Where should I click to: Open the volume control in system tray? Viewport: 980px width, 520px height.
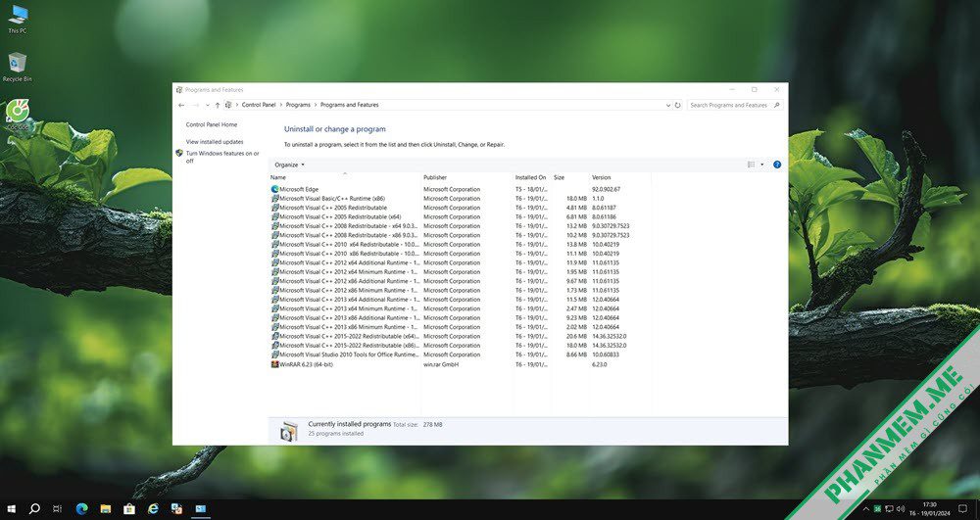(x=900, y=509)
